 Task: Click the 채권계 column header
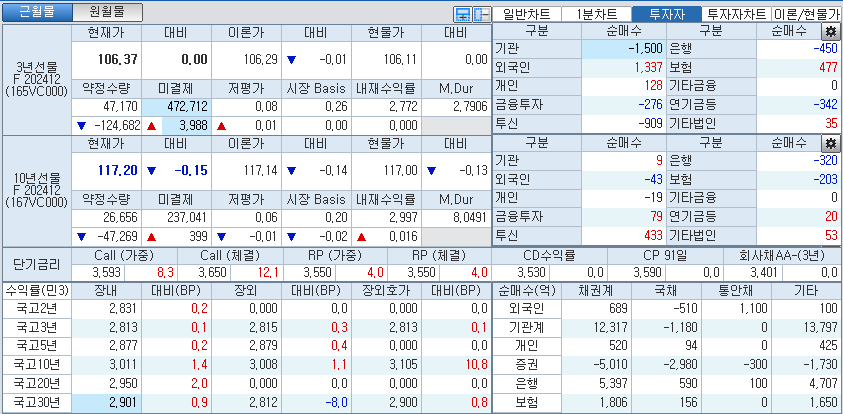coord(596,291)
